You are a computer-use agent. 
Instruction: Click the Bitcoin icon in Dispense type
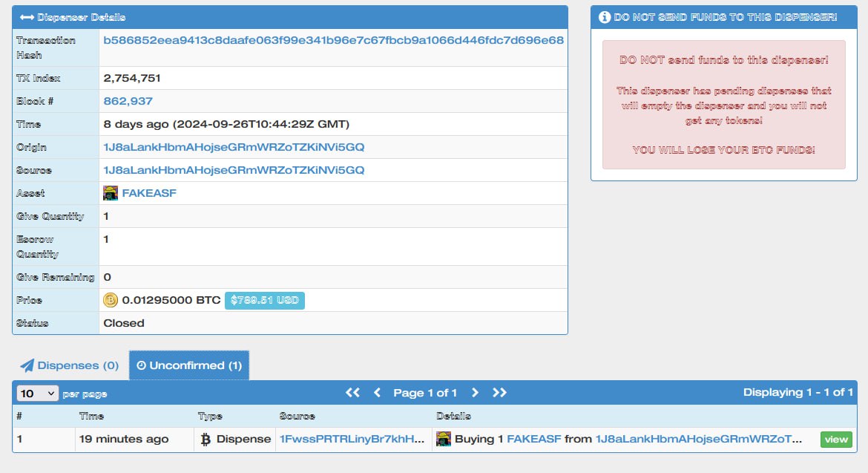[206, 440]
